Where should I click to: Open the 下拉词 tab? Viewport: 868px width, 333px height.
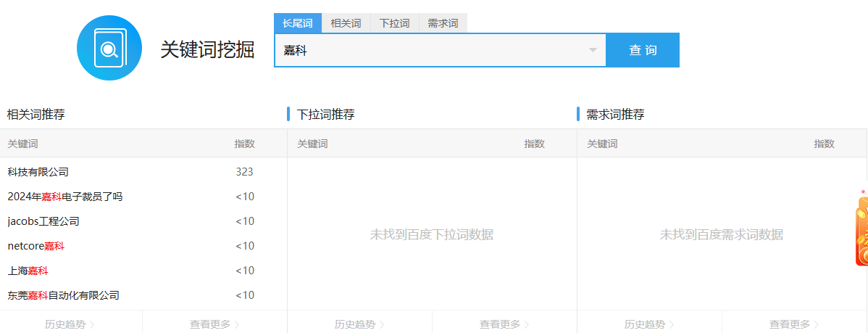394,23
